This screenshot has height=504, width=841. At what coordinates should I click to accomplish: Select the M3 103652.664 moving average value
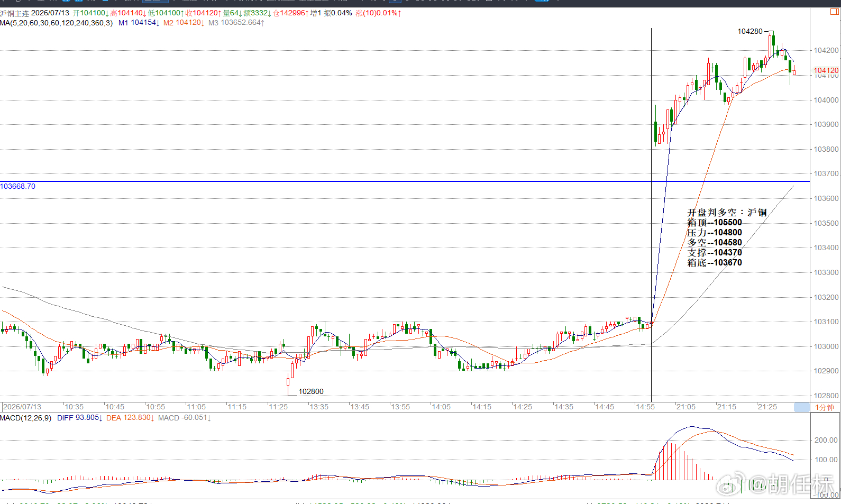(236, 23)
